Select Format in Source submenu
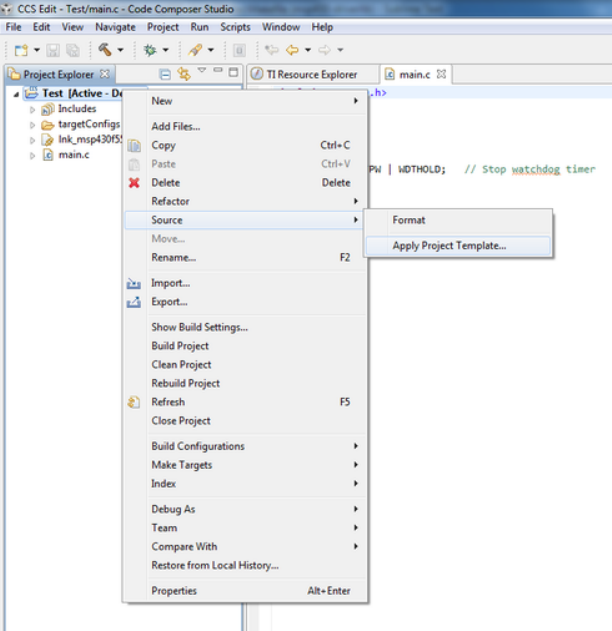This screenshot has height=631, width=612. [x=458, y=220]
